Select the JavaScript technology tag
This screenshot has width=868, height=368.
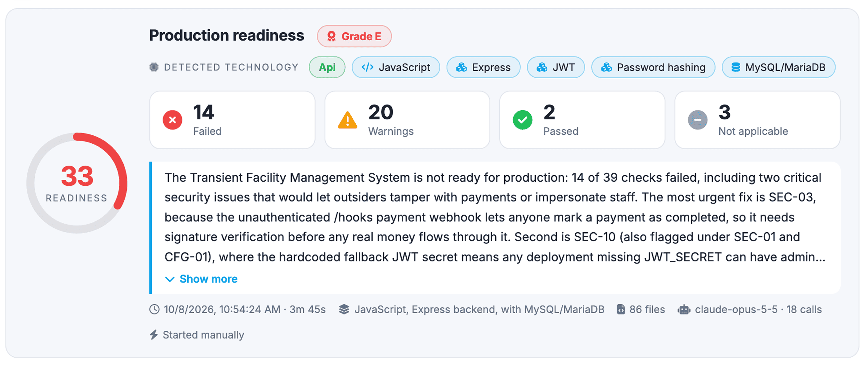click(x=396, y=67)
